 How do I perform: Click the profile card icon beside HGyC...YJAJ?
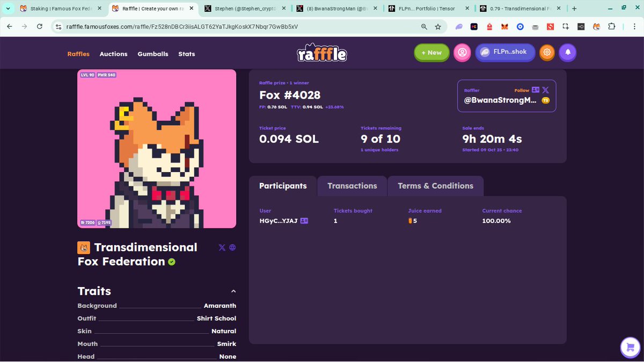coord(304,221)
